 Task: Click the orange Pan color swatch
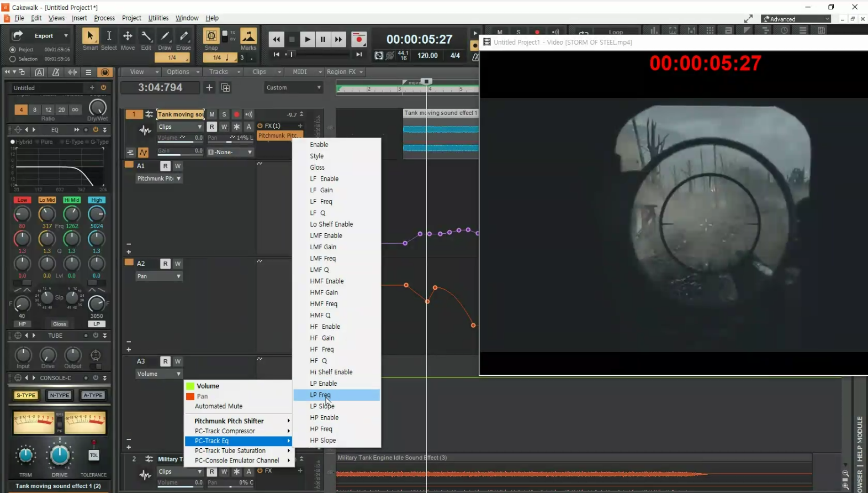[190, 396]
